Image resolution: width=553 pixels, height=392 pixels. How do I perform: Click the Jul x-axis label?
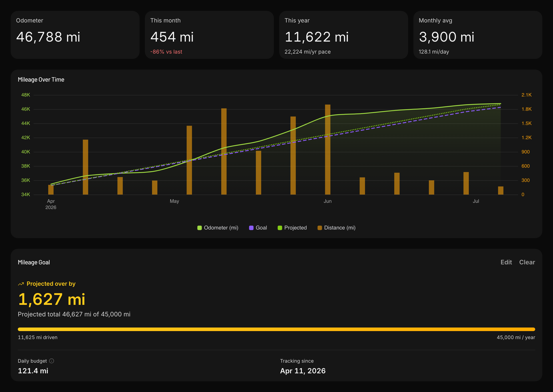point(476,201)
